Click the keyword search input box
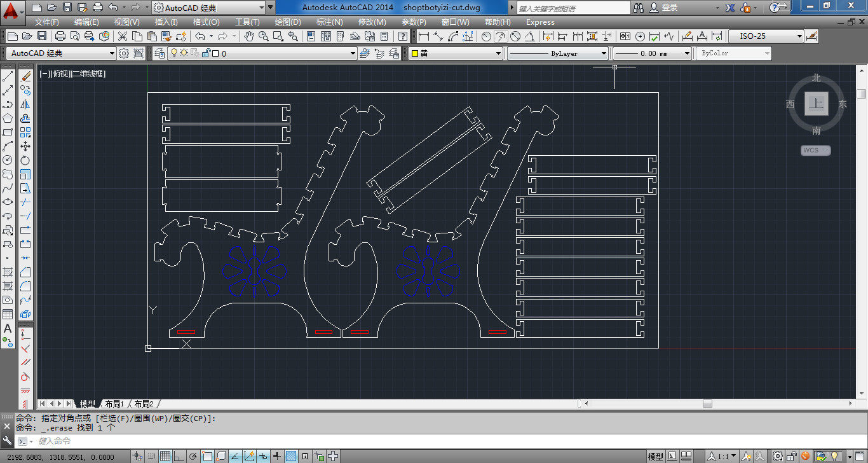The image size is (868, 463). coord(575,8)
